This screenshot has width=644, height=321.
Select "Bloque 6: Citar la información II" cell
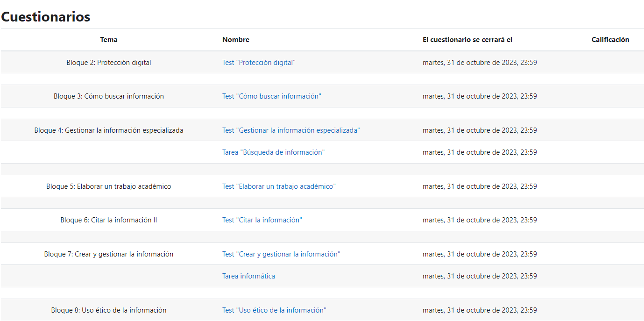[109, 220]
